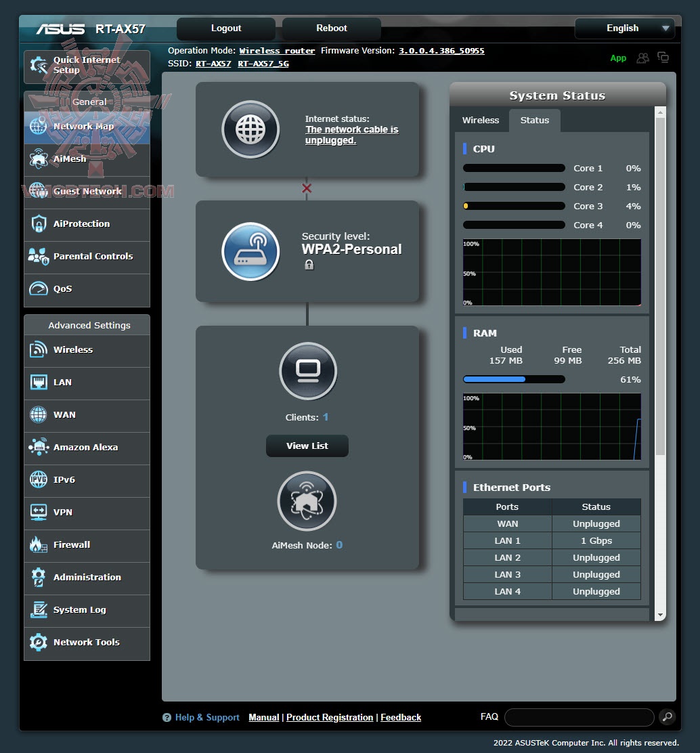Open Parental Controls menu item

pos(87,257)
